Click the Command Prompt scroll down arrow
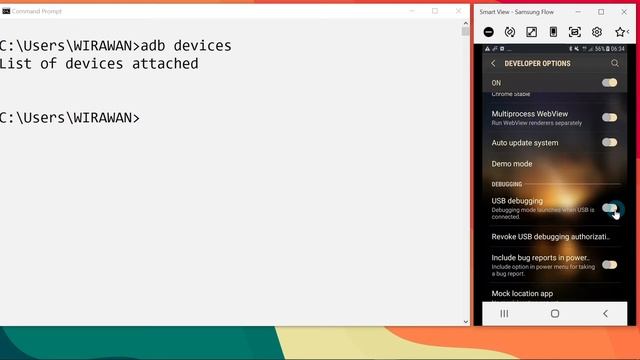The width and height of the screenshot is (640, 360). [465, 322]
